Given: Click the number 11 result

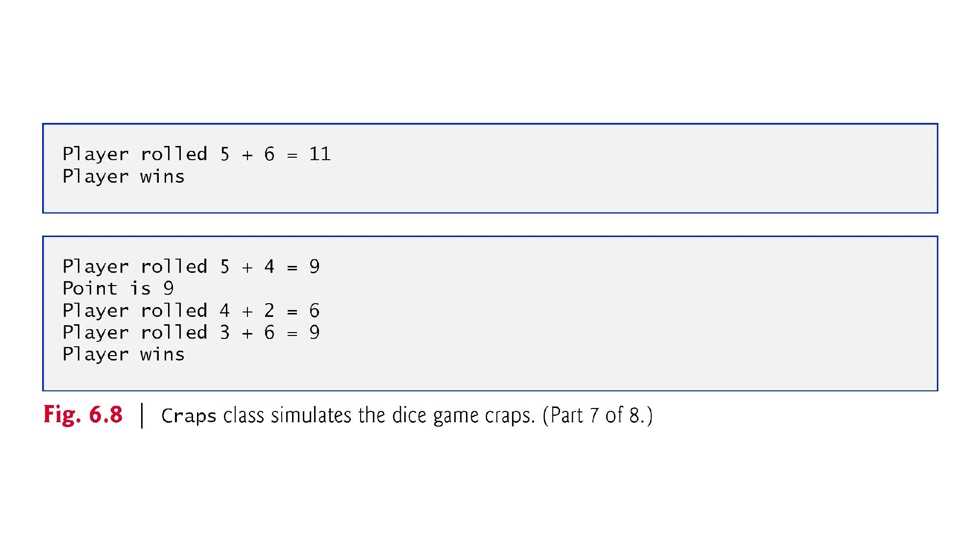Looking at the screenshot, I should [320, 154].
